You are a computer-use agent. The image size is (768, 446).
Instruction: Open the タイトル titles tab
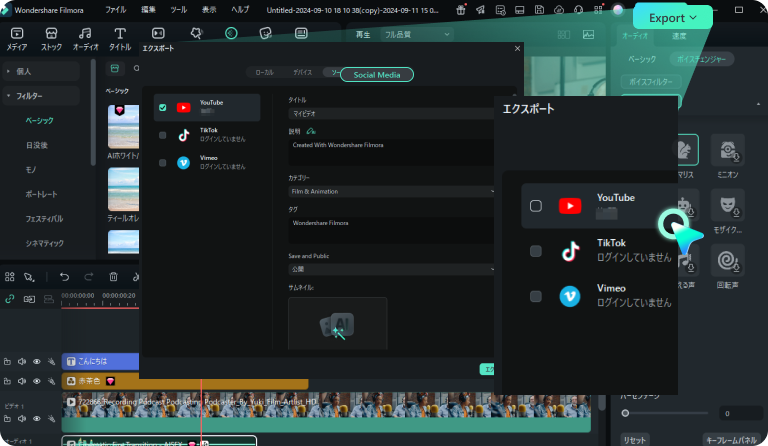point(120,39)
